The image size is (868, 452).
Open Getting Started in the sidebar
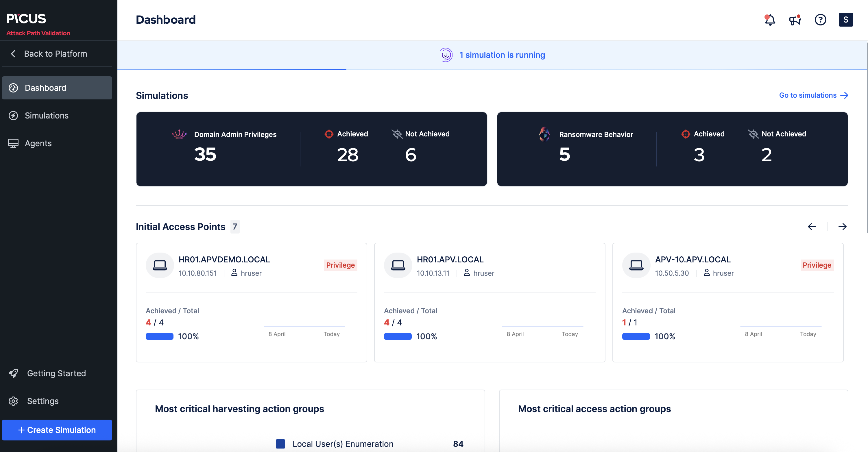point(56,373)
